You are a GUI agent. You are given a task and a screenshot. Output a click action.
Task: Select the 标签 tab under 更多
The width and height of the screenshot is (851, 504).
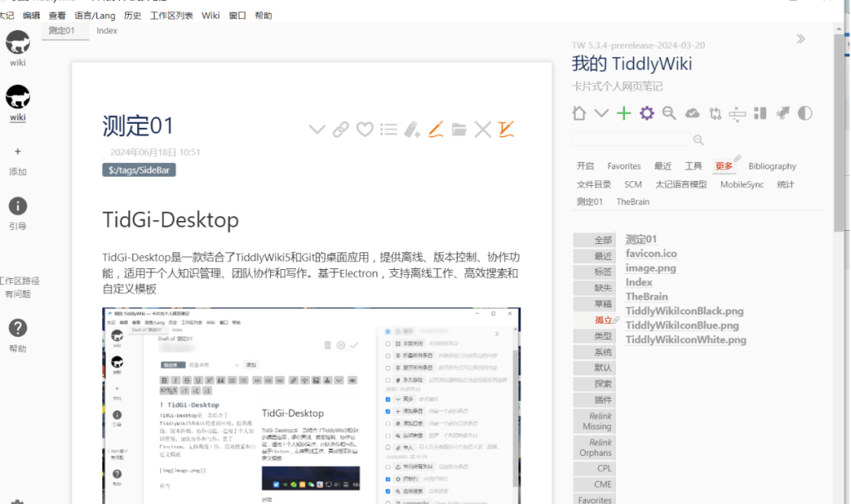594,272
